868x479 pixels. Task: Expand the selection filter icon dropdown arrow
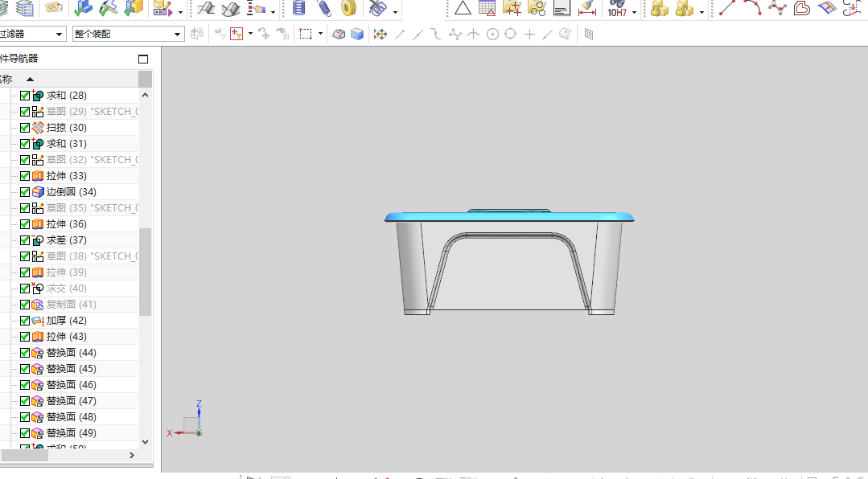tap(250, 34)
